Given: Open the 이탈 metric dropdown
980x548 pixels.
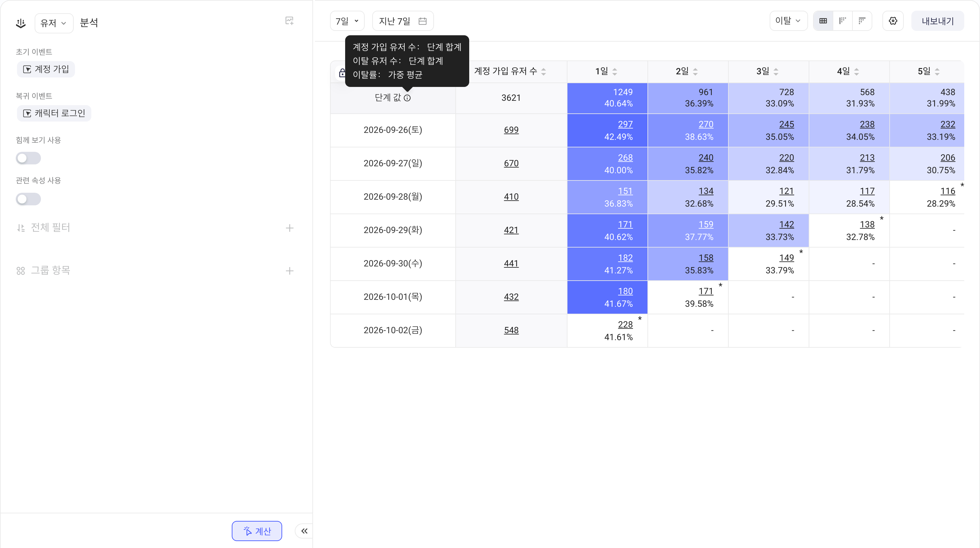Looking at the screenshot, I should point(788,21).
